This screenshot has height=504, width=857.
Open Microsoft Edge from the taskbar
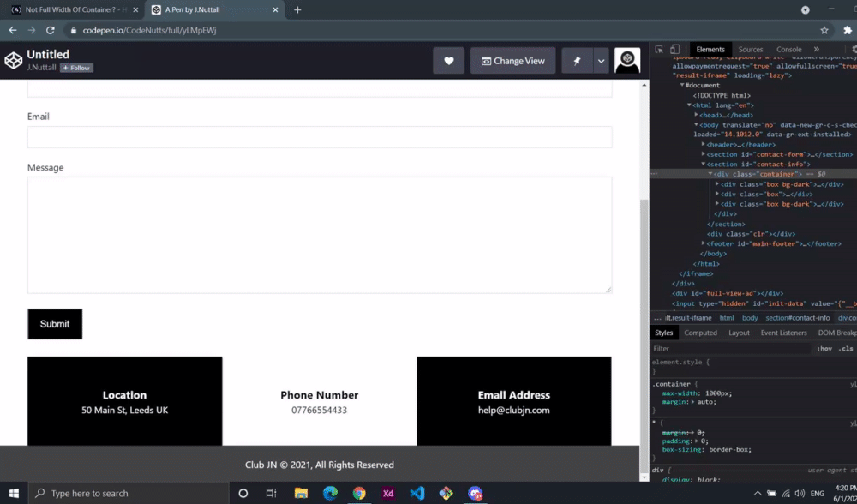[x=329, y=493]
